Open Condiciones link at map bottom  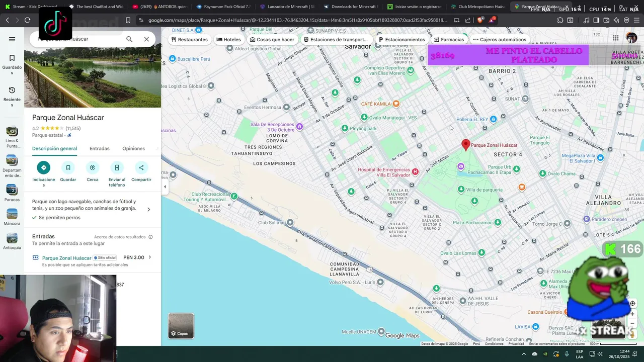tap(494, 344)
